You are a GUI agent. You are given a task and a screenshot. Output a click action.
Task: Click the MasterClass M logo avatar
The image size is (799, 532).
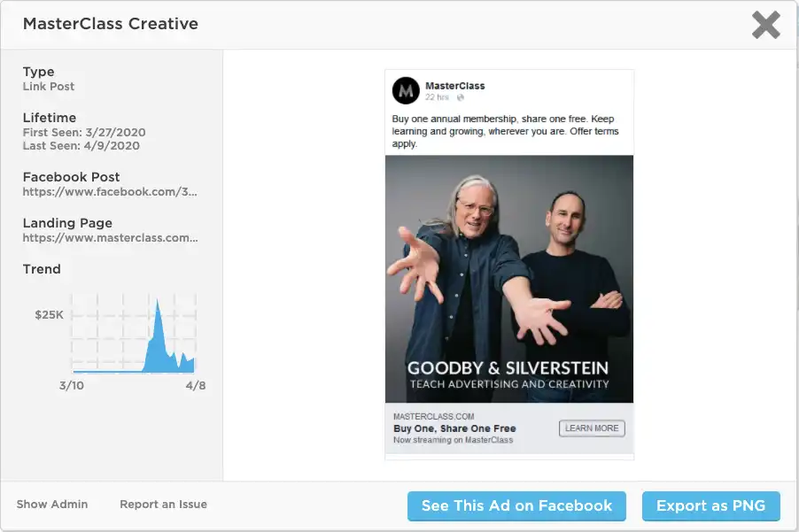406,90
